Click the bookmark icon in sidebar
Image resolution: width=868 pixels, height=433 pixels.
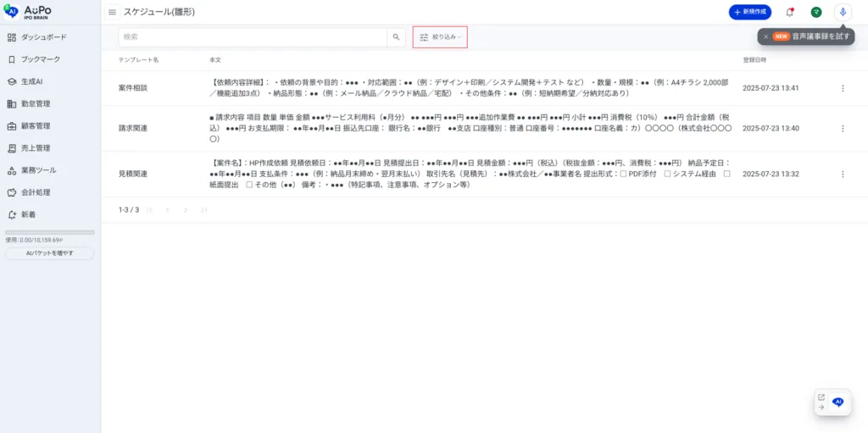tap(12, 59)
